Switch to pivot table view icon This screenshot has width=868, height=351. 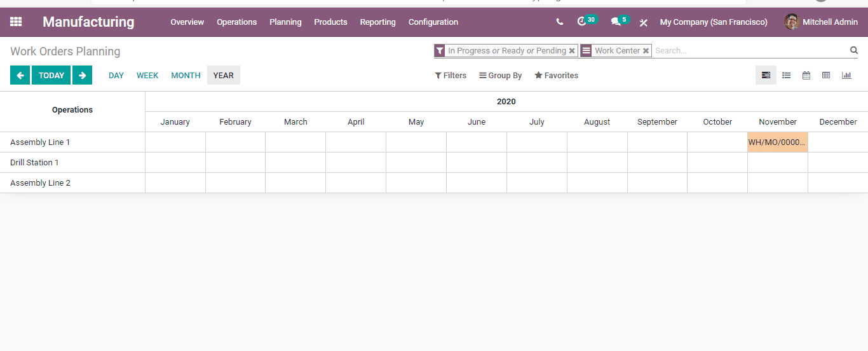(826, 75)
